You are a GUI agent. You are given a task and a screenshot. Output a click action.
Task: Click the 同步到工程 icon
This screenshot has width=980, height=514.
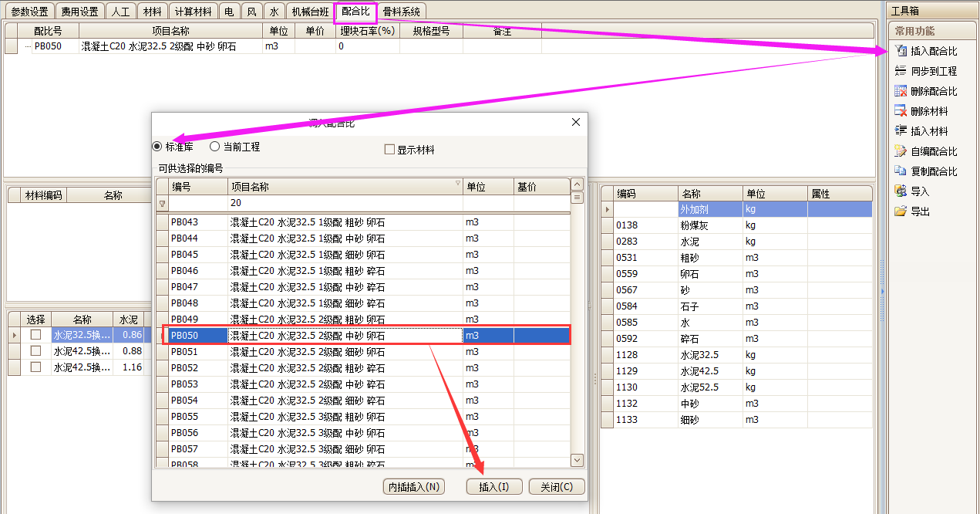click(x=900, y=71)
